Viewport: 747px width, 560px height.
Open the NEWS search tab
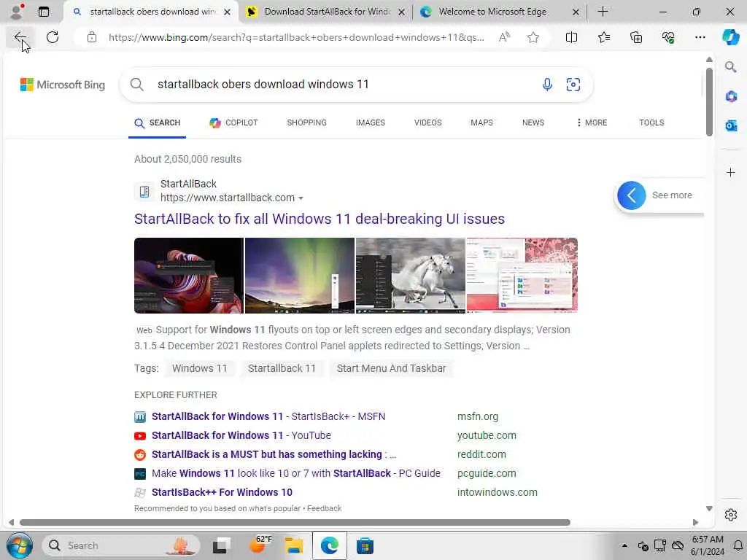(x=533, y=122)
